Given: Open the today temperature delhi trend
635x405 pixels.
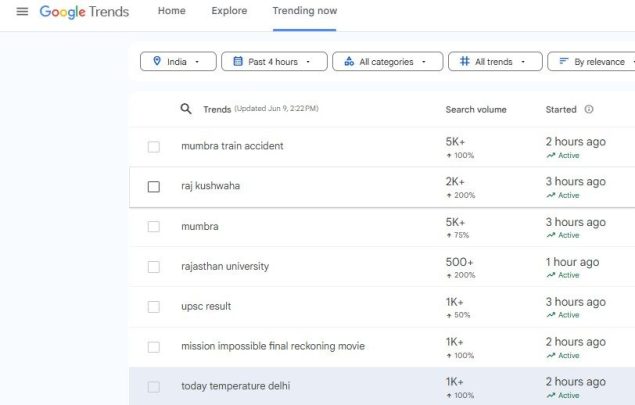Looking at the screenshot, I should (235, 386).
